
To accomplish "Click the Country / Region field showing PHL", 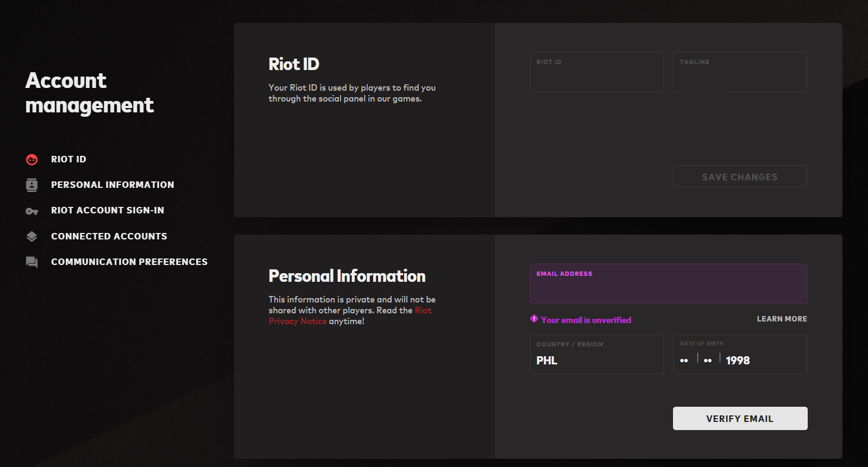I will pyautogui.click(x=596, y=354).
